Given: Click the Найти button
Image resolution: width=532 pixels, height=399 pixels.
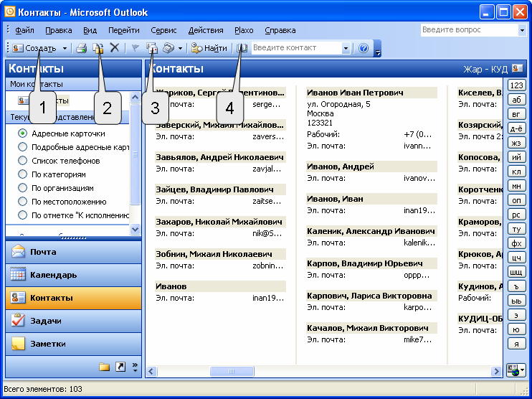Looking at the screenshot, I should tap(209, 48).
